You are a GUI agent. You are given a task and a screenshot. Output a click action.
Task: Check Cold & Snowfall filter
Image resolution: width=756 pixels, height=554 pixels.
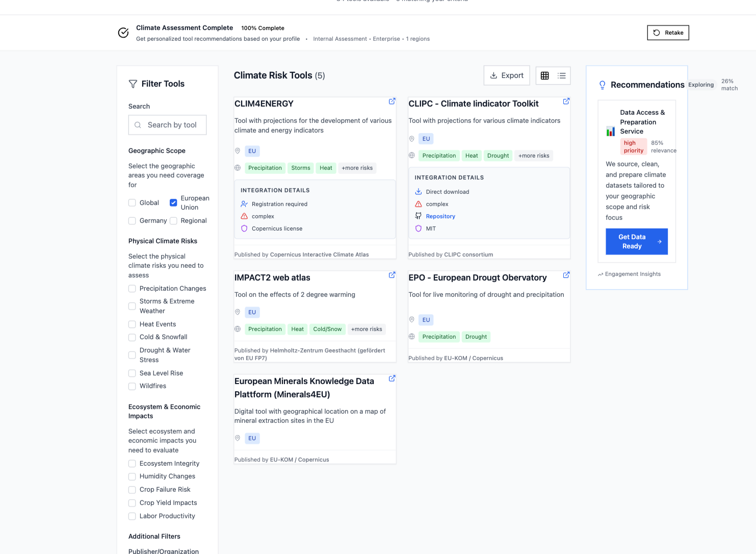point(132,337)
